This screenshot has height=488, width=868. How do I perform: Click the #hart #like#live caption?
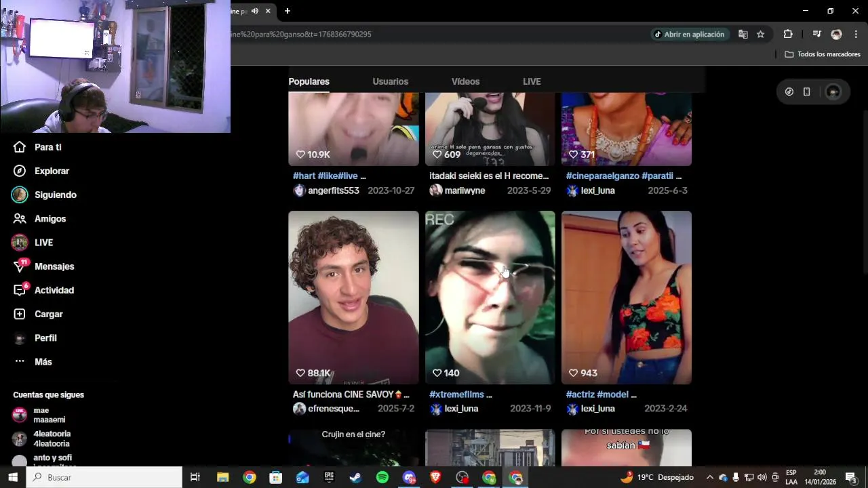click(x=329, y=176)
